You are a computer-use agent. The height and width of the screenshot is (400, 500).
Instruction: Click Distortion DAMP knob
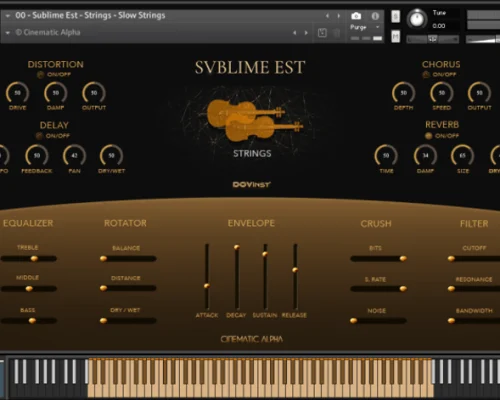[56, 93]
